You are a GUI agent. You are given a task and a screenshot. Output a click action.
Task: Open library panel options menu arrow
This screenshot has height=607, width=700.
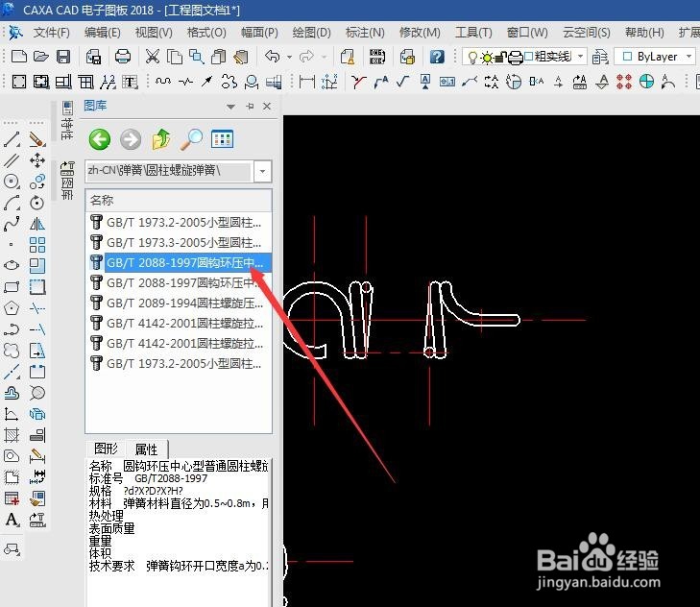pos(230,107)
